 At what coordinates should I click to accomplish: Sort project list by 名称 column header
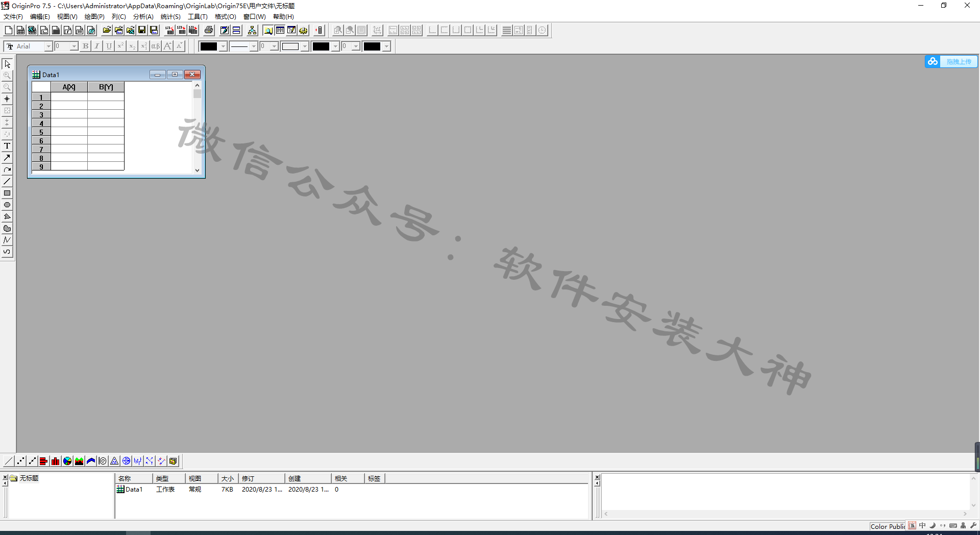click(134, 478)
